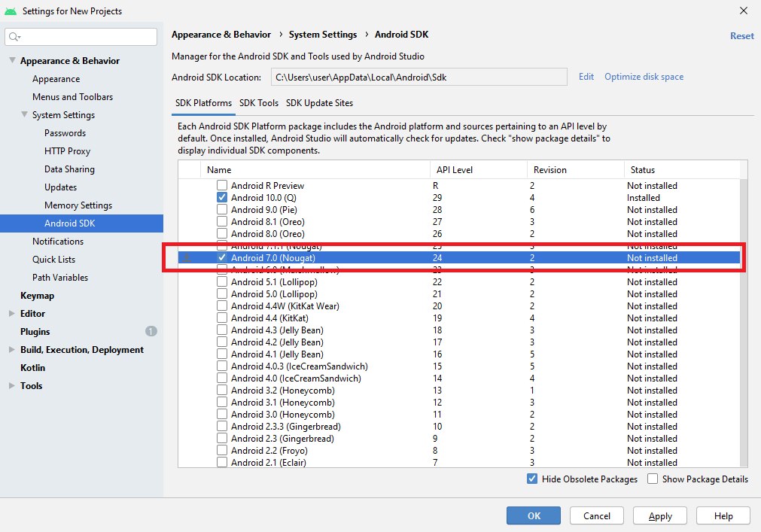Image resolution: width=761 pixels, height=532 pixels.
Task: Click System Settings in the breadcrumb
Action: [x=323, y=35]
